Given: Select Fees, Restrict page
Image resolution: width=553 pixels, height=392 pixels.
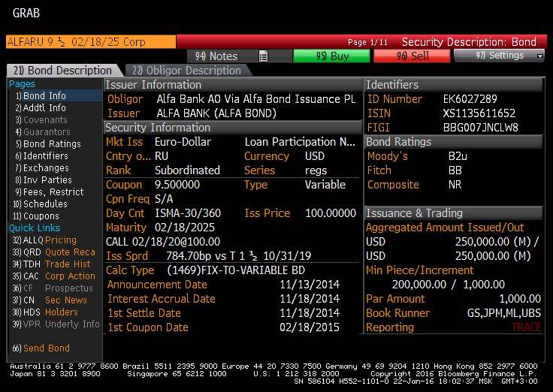Looking at the screenshot, I should [x=50, y=191].
